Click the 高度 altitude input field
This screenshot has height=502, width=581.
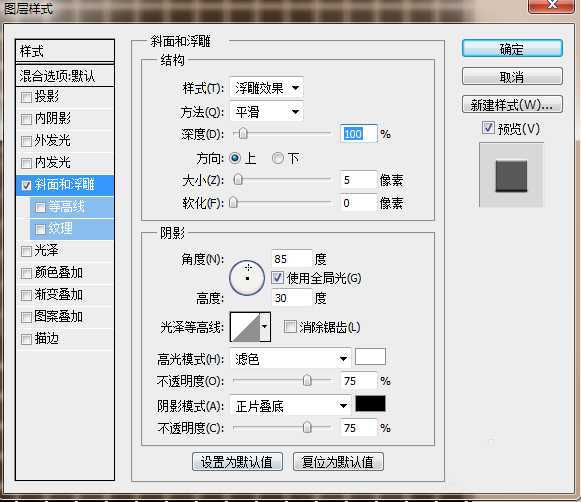point(292,298)
